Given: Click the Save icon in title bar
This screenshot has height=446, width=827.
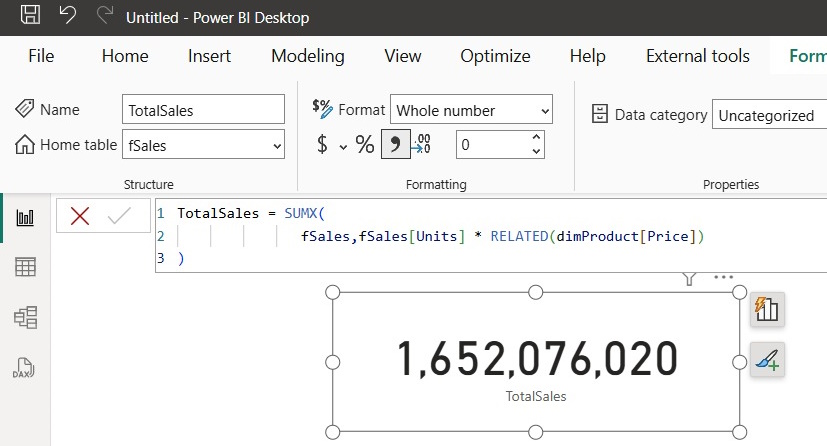Looking at the screenshot, I should tap(30, 15).
